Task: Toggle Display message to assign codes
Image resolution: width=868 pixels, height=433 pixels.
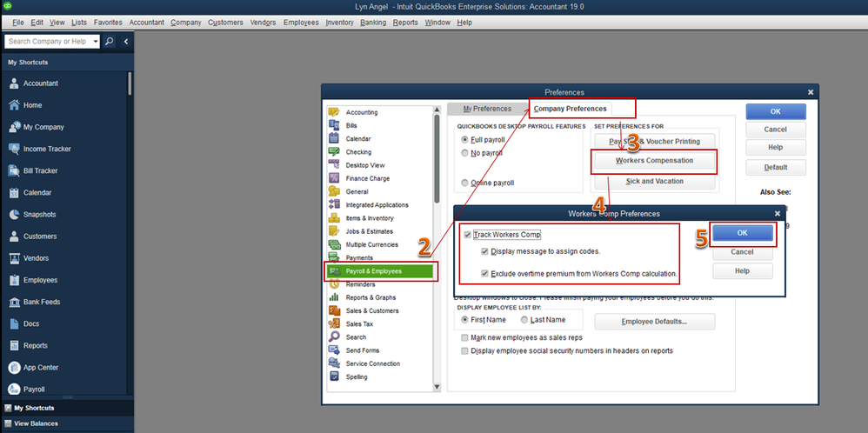Action: pyautogui.click(x=485, y=251)
